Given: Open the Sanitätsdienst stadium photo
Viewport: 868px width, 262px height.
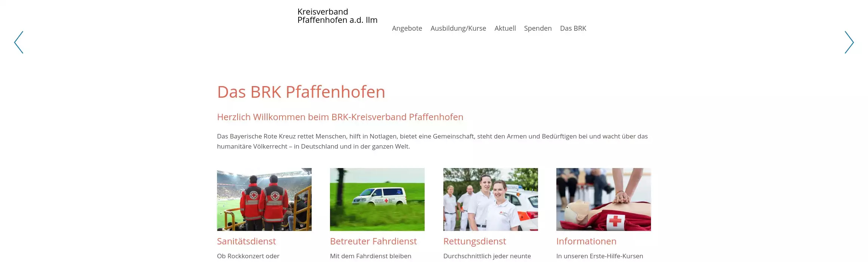Looking at the screenshot, I should 264,199.
